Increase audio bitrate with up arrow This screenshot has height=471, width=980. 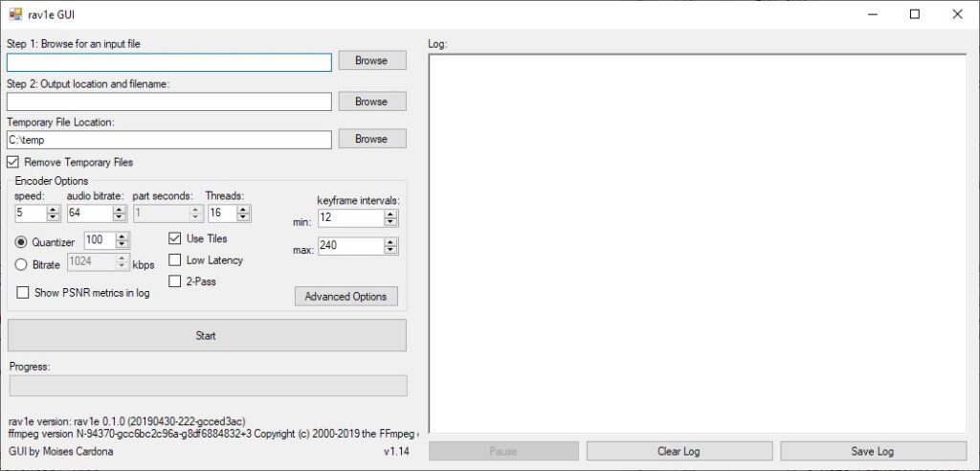[120, 209]
